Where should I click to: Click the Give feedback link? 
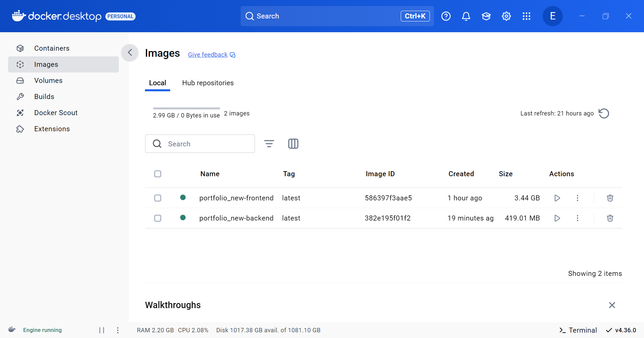[211, 55]
